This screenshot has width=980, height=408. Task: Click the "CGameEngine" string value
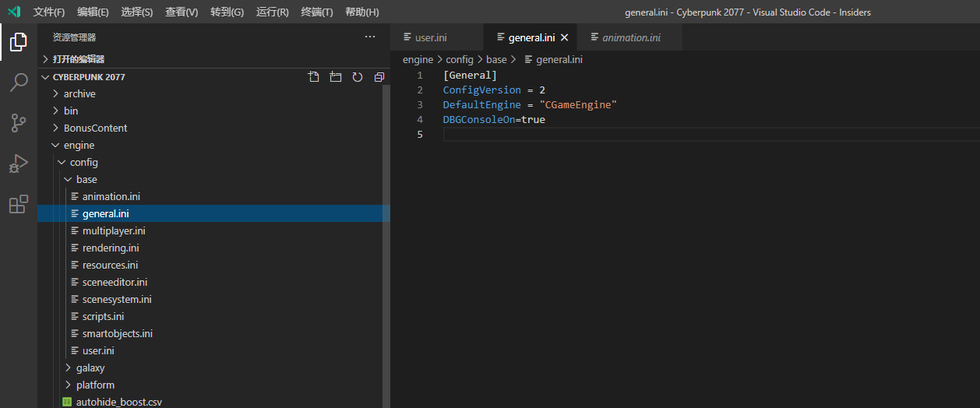578,105
